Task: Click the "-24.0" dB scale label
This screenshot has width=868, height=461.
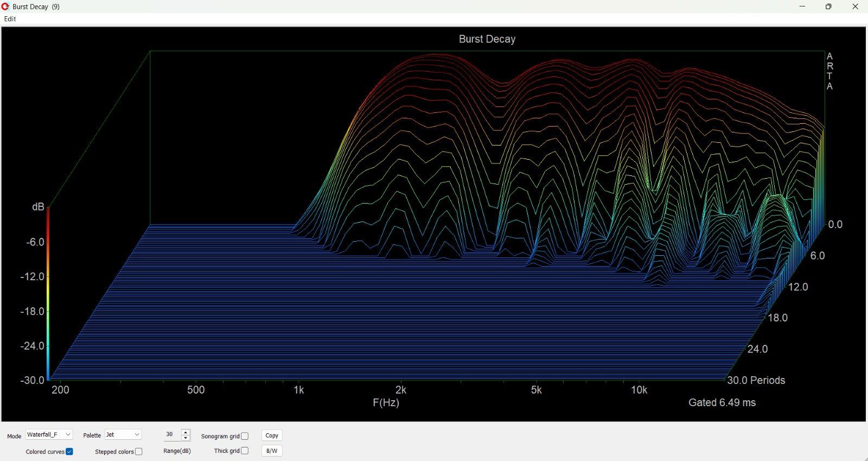Action: click(33, 346)
